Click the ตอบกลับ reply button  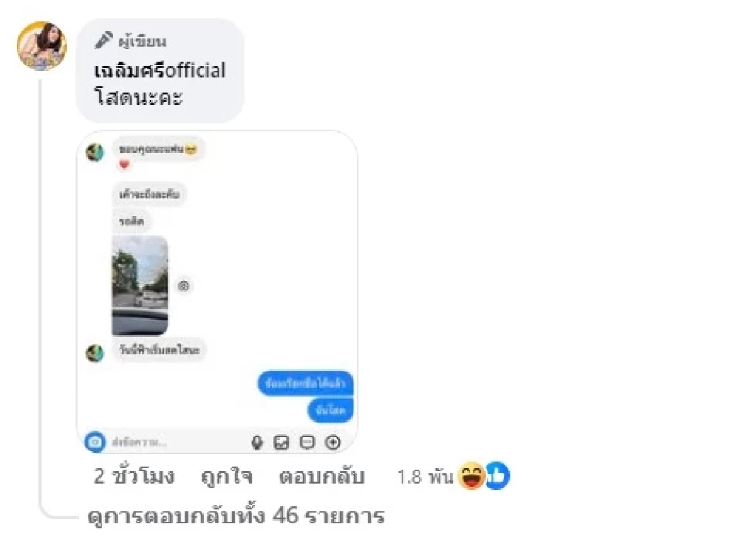321,477
